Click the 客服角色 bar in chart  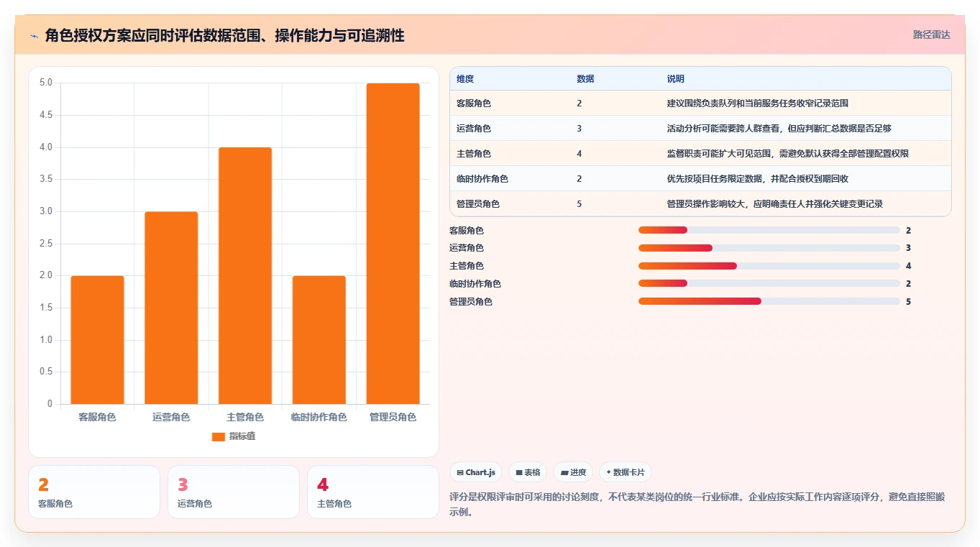coord(97,340)
